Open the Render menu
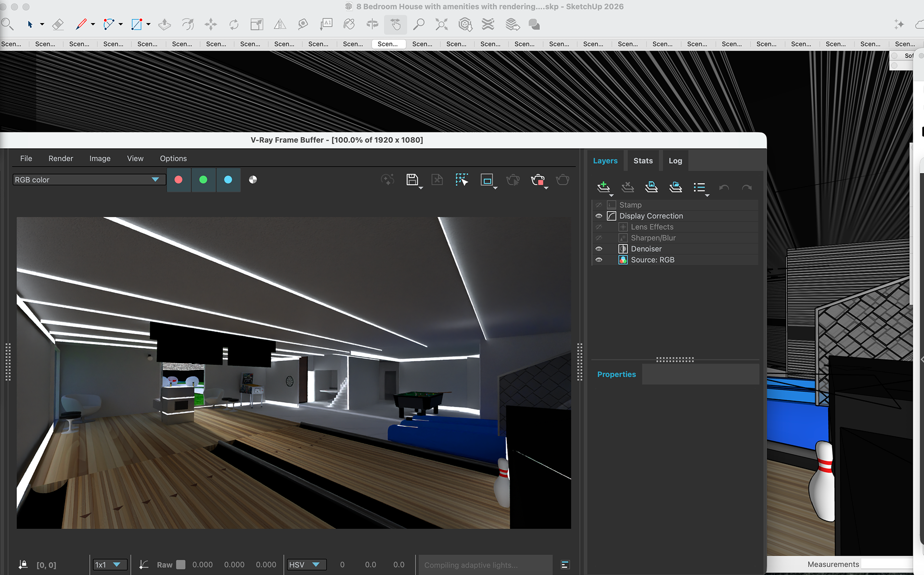The image size is (924, 575). (x=61, y=158)
